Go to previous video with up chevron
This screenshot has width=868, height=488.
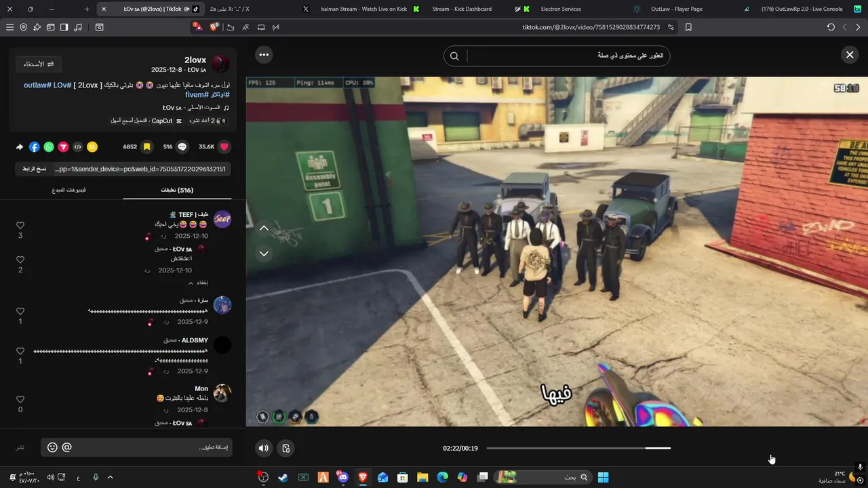264,228
